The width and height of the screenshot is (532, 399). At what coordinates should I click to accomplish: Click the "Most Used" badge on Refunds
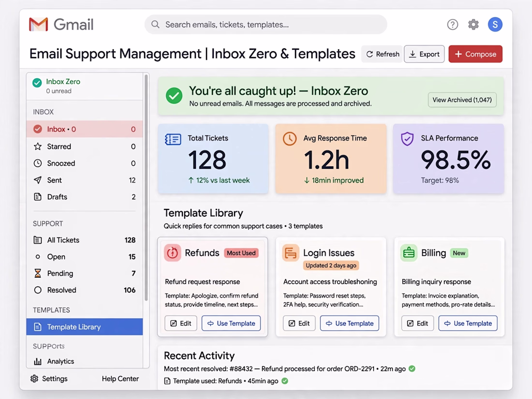click(x=241, y=253)
